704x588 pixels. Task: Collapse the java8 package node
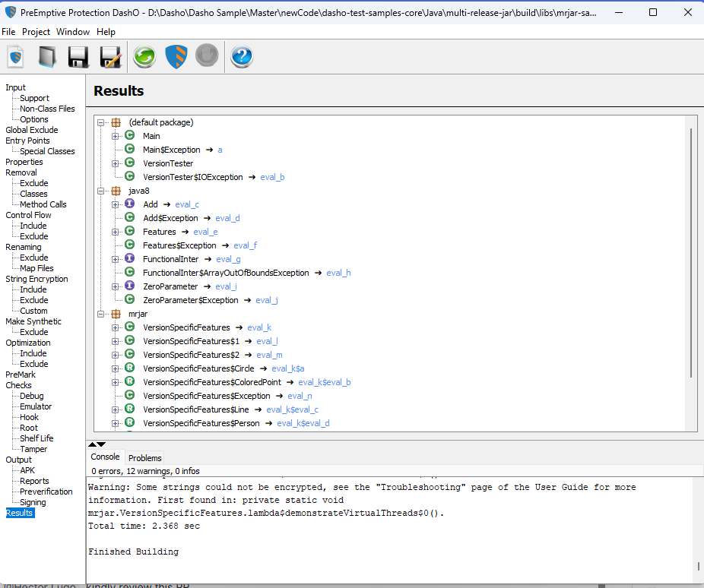point(101,191)
